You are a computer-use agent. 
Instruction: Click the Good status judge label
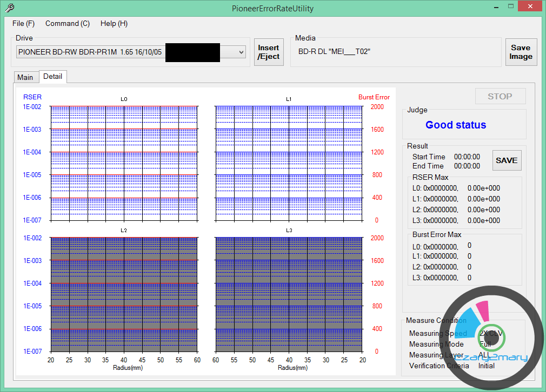coord(456,125)
